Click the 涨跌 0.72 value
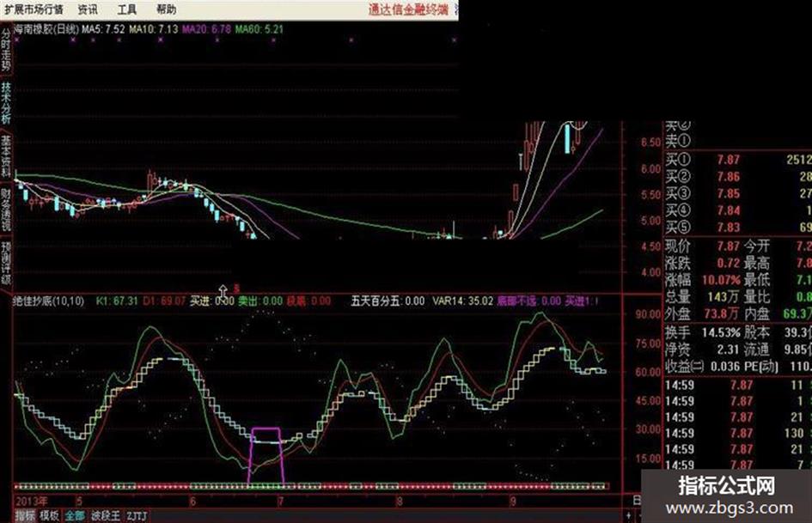The image size is (812, 523). pyautogui.click(x=728, y=263)
